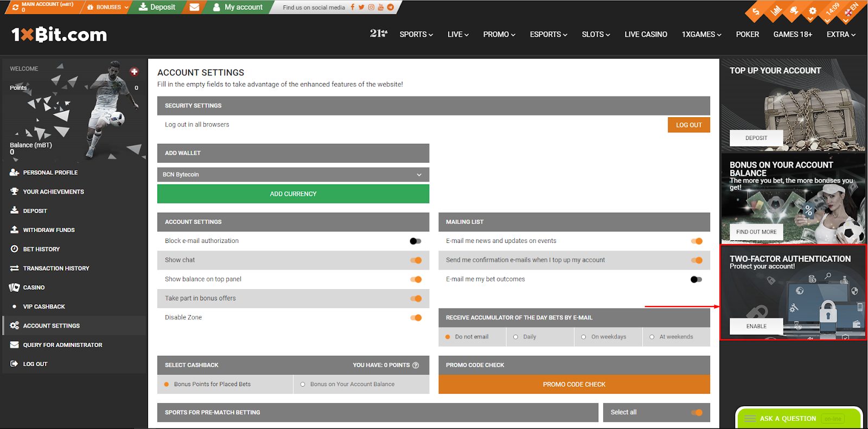Click the 21 blackjack icon in navigation
This screenshot has height=429, width=868.
[379, 34]
